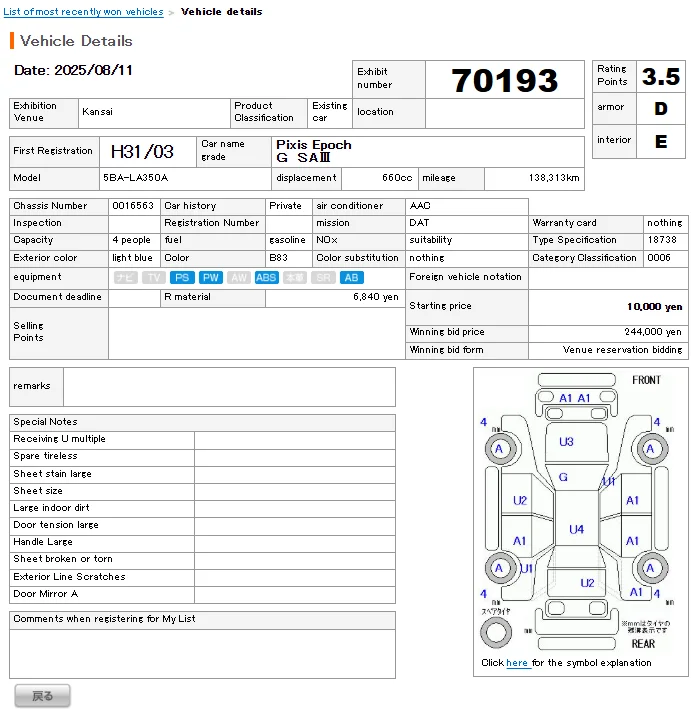
Task: Click the remarks field box
Action: [x=229, y=387]
